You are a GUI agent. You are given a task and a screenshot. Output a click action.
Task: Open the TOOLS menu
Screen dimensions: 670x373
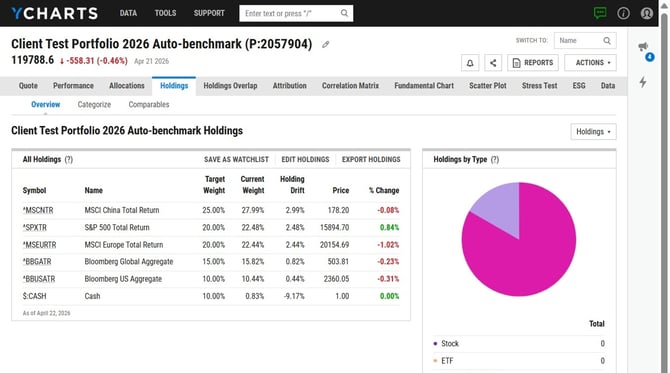pos(165,13)
